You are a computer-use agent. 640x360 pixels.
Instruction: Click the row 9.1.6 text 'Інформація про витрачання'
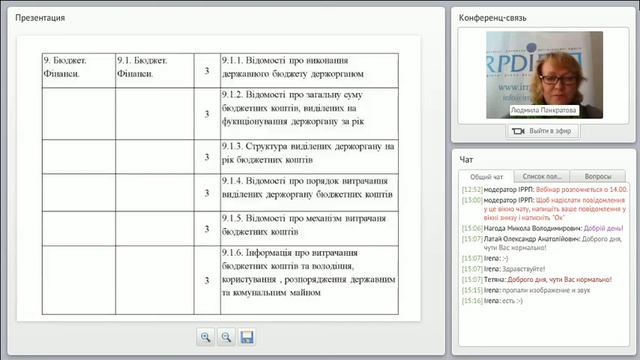[309, 273]
